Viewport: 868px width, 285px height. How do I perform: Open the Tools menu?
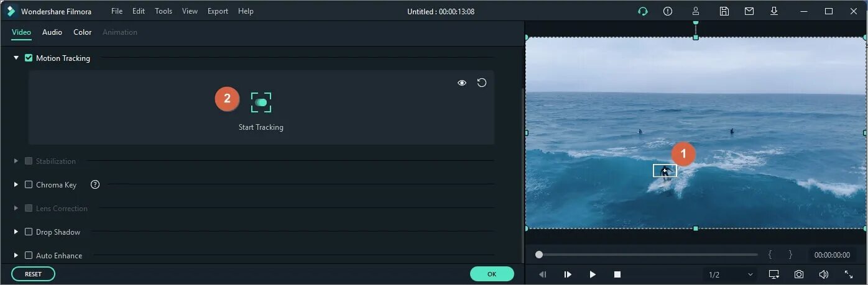tap(164, 11)
